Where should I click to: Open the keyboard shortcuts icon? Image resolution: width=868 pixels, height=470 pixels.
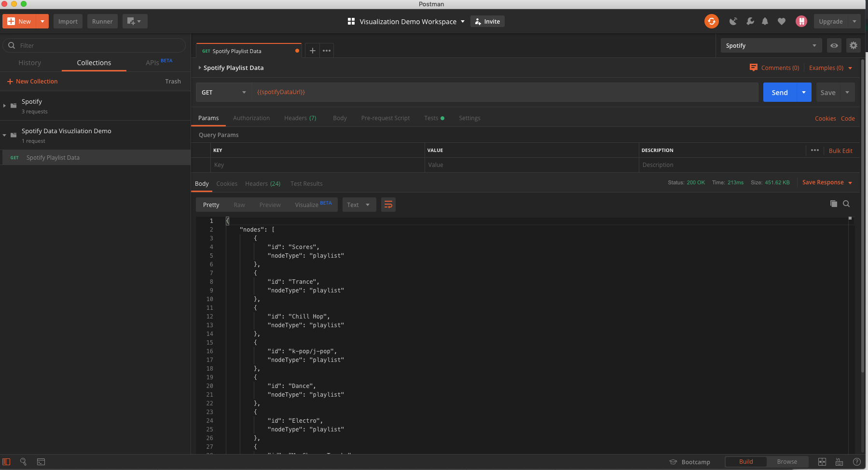(x=839, y=462)
